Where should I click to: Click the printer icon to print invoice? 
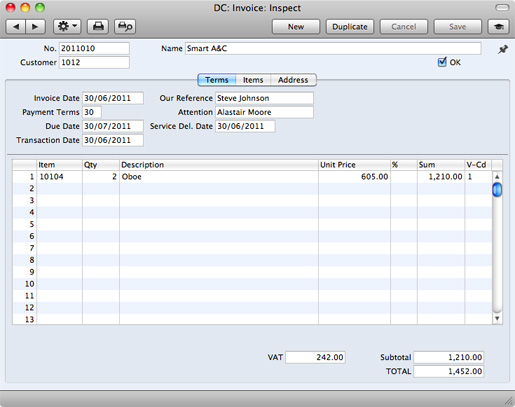98,27
